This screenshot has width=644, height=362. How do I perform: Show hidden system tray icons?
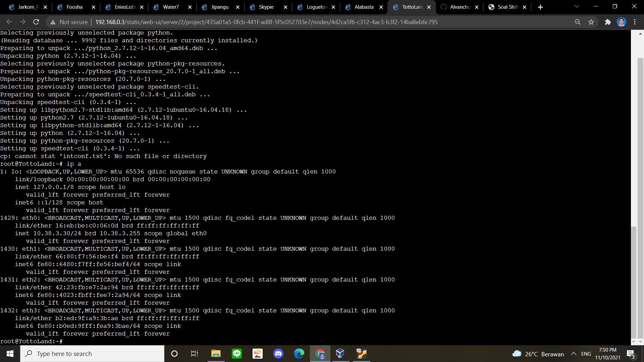coord(574,354)
